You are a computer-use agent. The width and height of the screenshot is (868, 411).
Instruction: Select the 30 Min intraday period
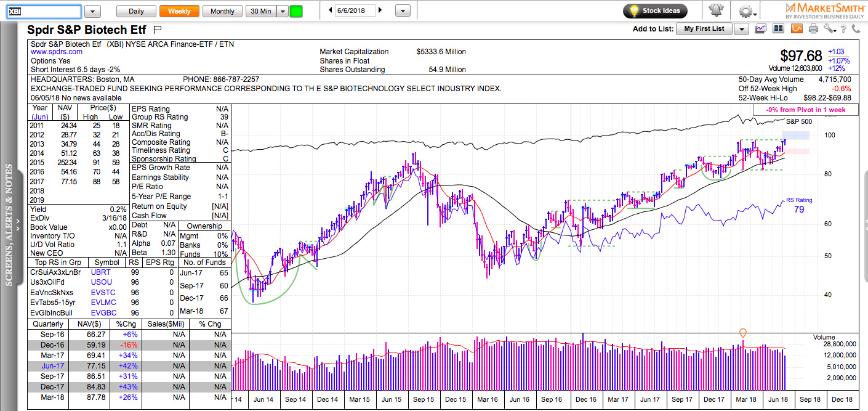[x=260, y=11]
